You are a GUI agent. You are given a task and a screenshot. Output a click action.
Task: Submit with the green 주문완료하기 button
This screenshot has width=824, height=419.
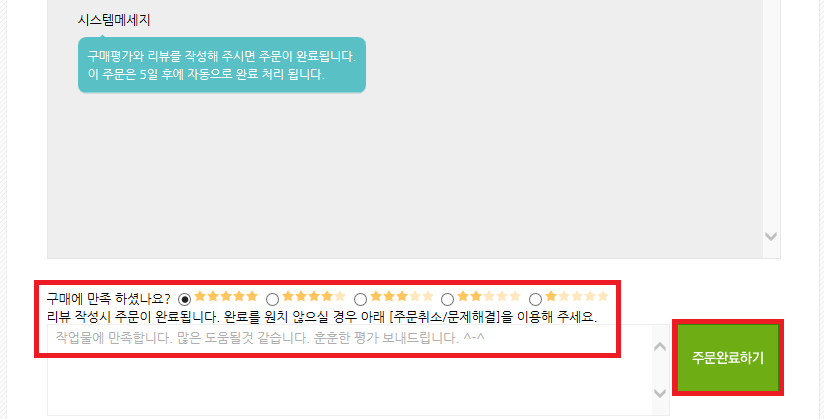click(728, 357)
